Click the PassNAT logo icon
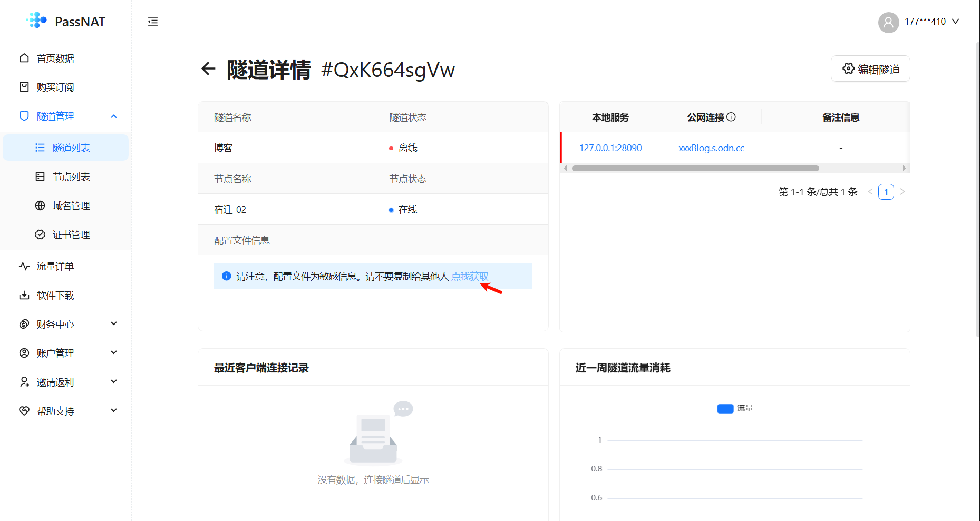 [36, 21]
